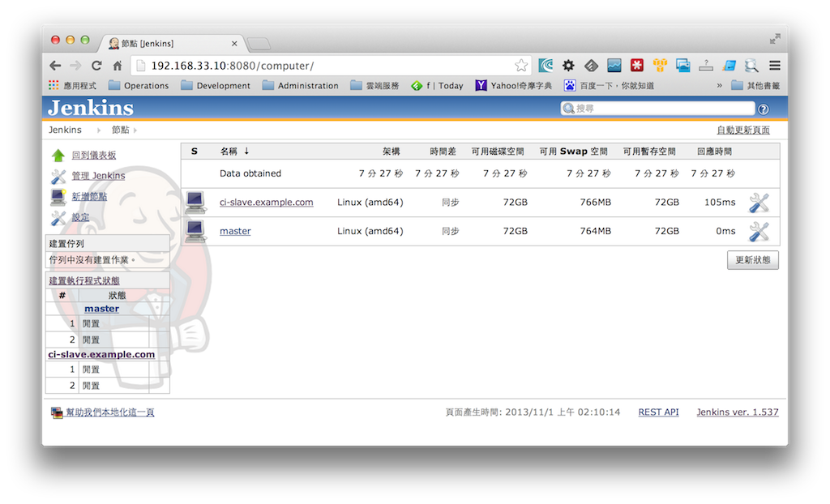The width and height of the screenshot is (830, 504).
Task: Open the Development bookmark folder
Action: click(216, 86)
